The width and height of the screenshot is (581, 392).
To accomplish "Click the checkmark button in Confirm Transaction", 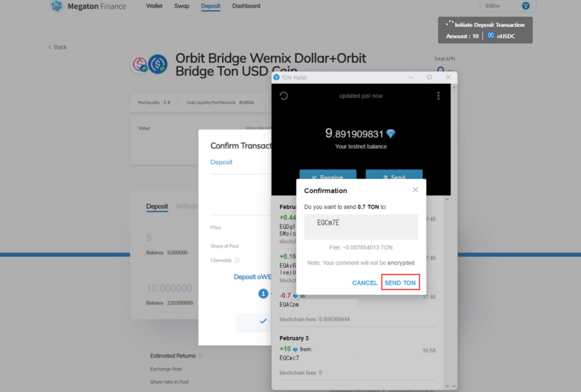I will (263, 322).
